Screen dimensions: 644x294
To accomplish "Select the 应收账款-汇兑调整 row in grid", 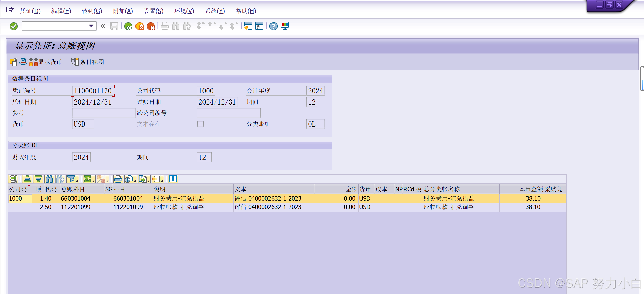I will (x=179, y=207).
